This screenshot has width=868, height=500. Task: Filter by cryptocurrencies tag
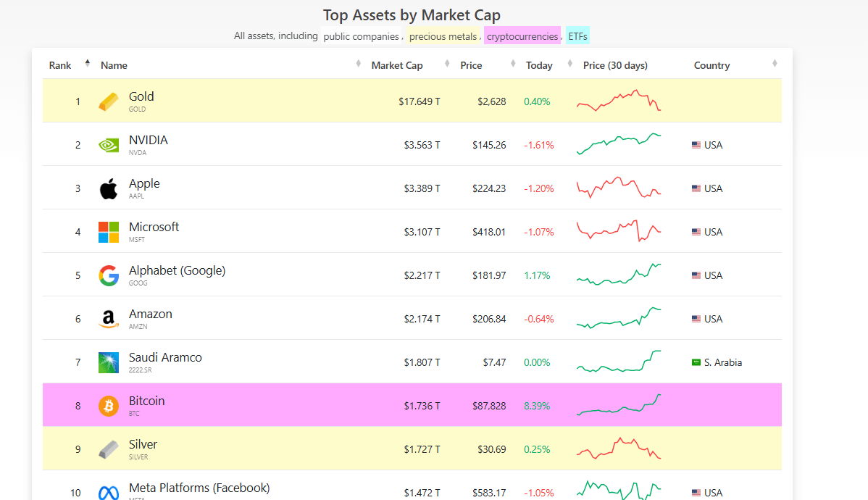click(522, 36)
